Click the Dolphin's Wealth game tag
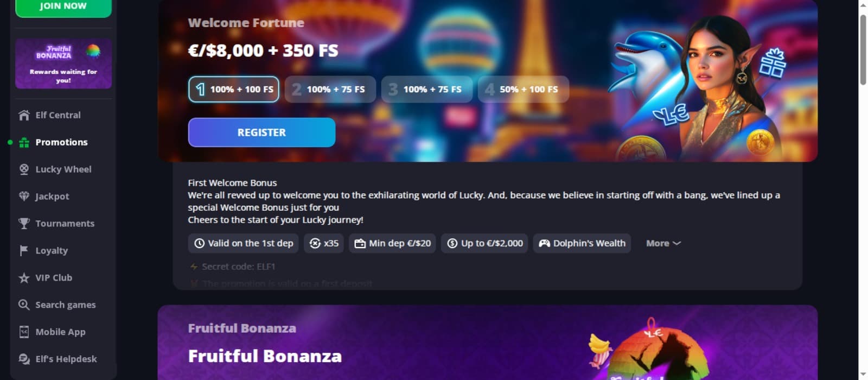868x380 pixels. [582, 243]
